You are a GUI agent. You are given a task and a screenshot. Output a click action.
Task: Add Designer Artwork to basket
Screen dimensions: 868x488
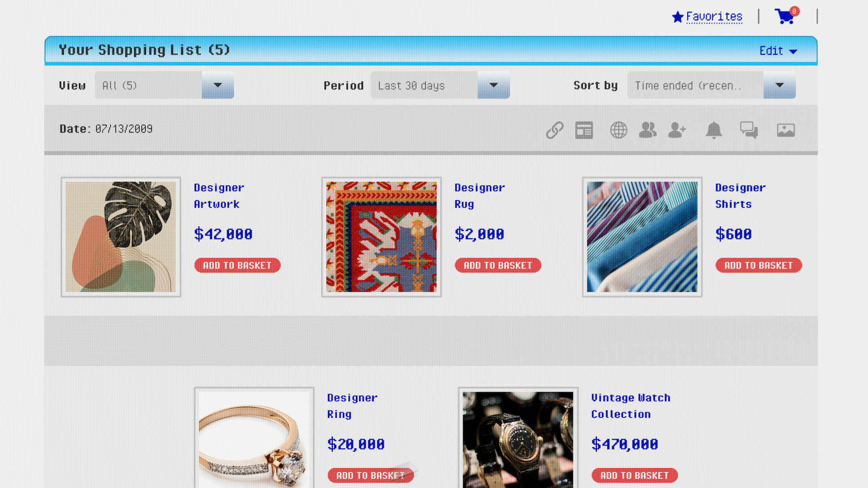pos(237,265)
